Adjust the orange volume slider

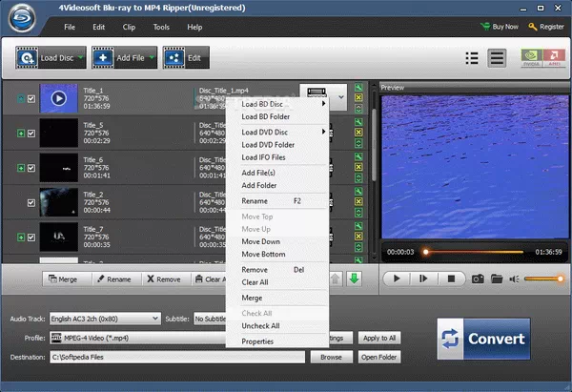click(543, 279)
